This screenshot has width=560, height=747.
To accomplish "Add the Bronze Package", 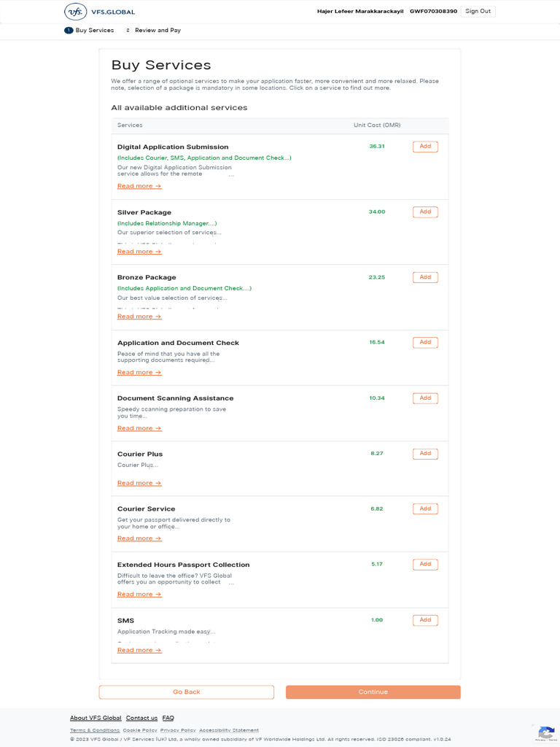I will point(425,277).
